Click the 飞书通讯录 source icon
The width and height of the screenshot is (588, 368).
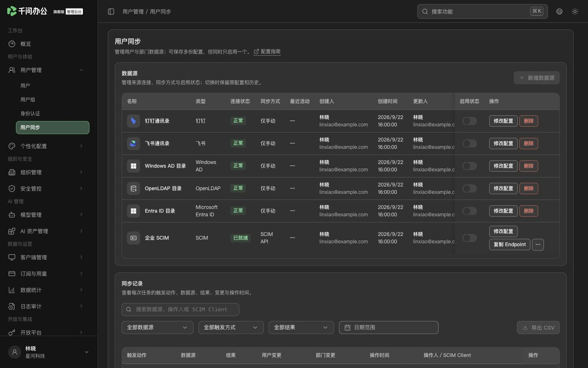134,144
